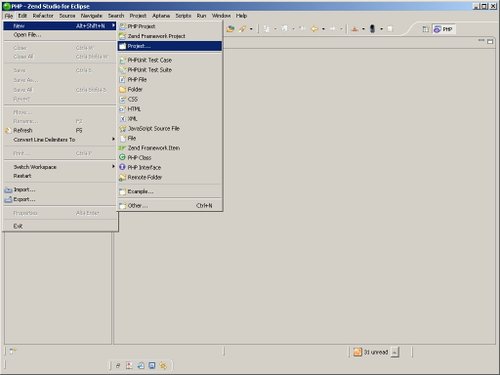Choose Restart in the File menu
Image resolution: width=500 pixels, height=375 pixels.
(x=60, y=176)
